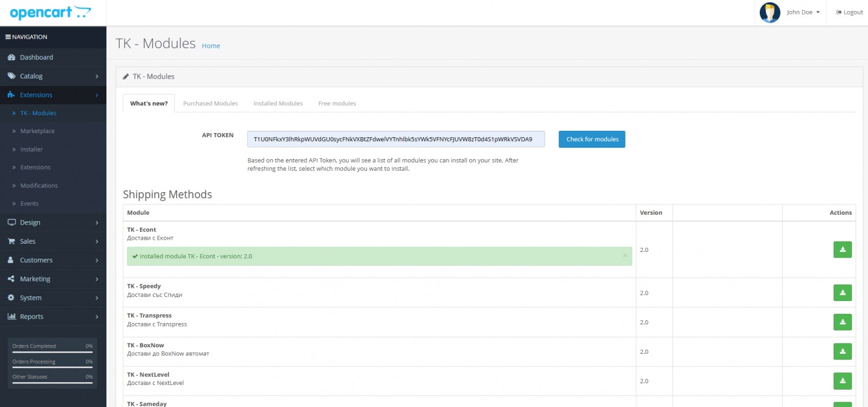
Task: Click the API Token input field
Action: click(395, 140)
